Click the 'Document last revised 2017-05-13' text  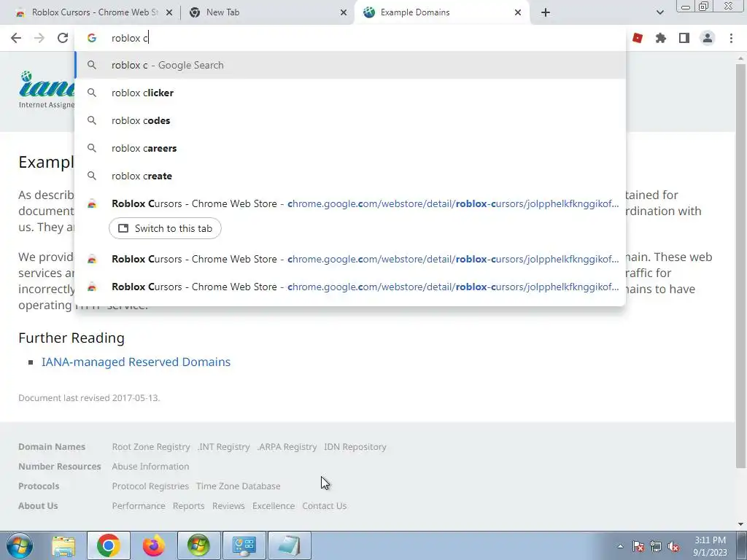[89, 398]
